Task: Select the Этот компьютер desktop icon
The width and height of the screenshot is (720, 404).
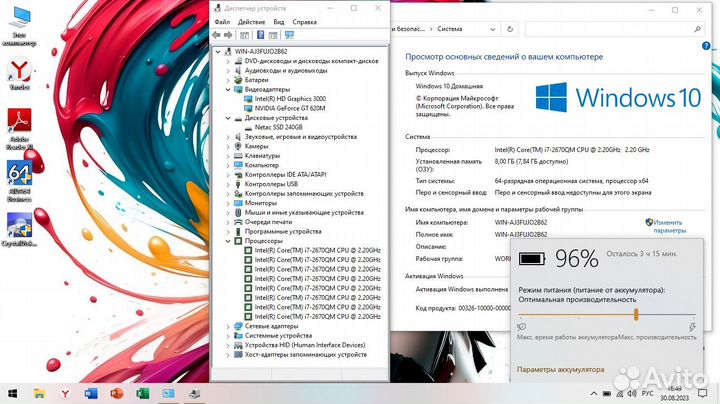Action: click(19, 27)
